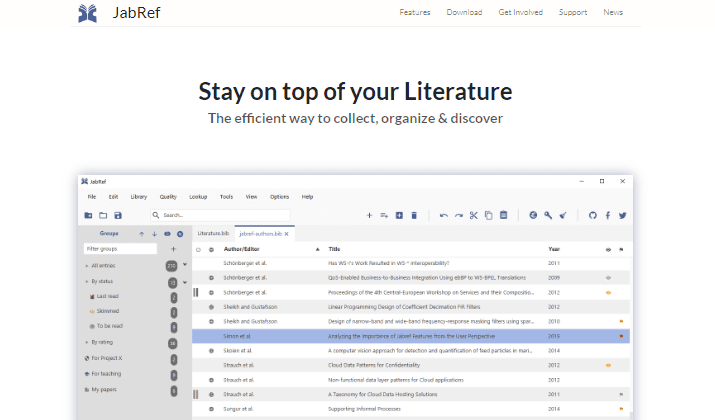The image size is (715, 420).
Task: Open the GitHub icon in toolbar
Action: [x=593, y=215]
